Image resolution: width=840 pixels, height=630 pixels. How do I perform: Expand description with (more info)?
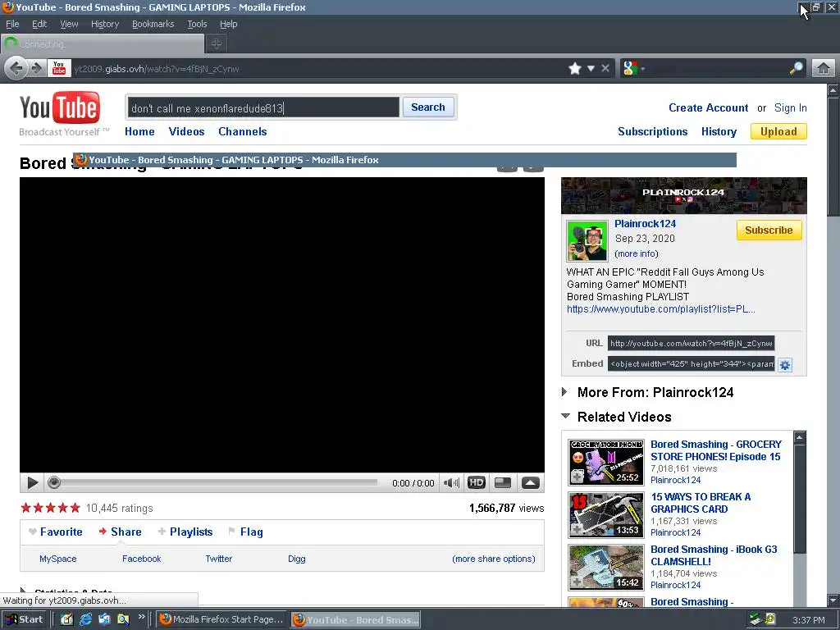(x=637, y=253)
